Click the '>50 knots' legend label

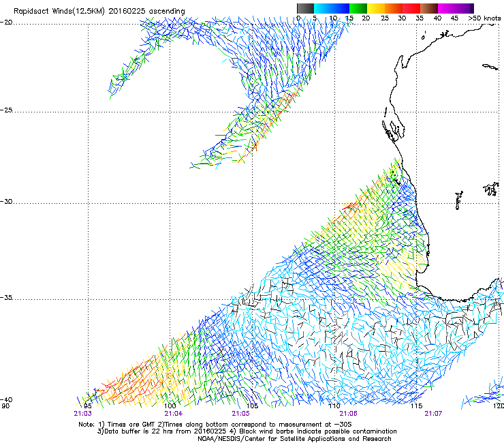click(484, 18)
